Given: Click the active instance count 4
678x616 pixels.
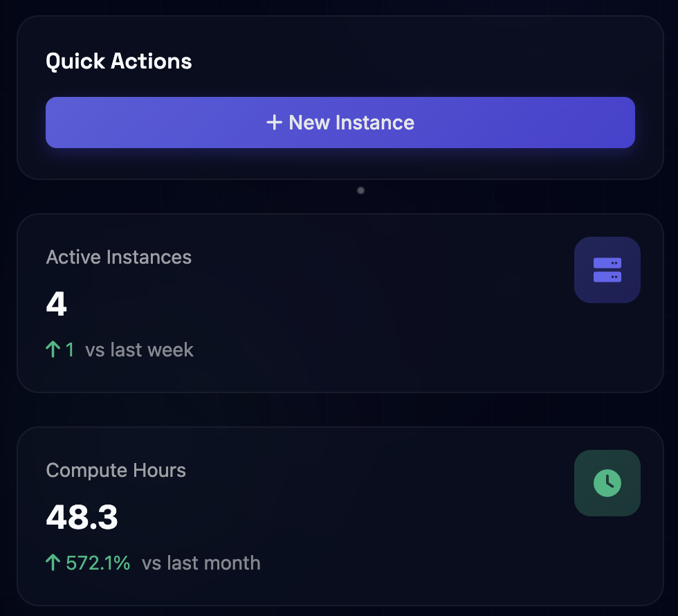Looking at the screenshot, I should tap(57, 302).
